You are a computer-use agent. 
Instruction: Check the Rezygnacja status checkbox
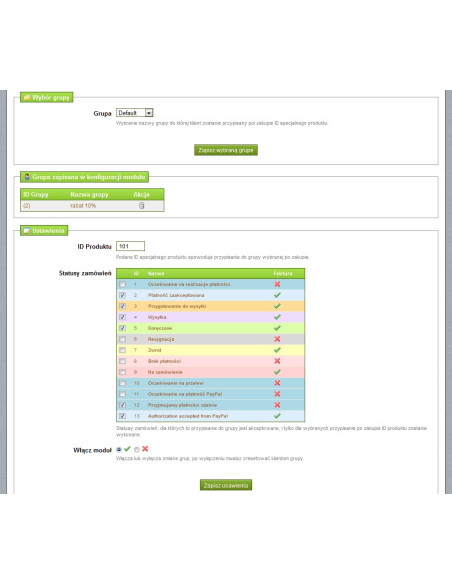122,339
